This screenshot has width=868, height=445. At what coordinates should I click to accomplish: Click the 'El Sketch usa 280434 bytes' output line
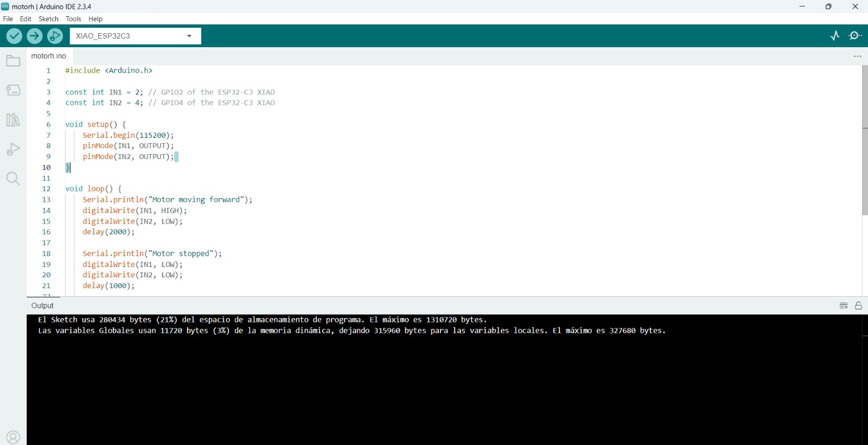(x=263, y=320)
